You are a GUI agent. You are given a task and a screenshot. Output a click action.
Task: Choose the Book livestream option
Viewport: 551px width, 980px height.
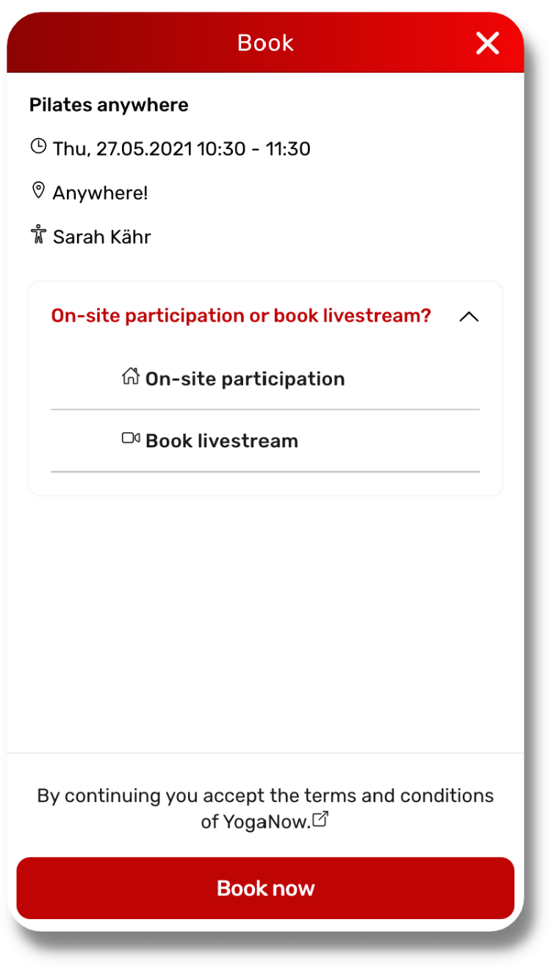tap(265, 441)
